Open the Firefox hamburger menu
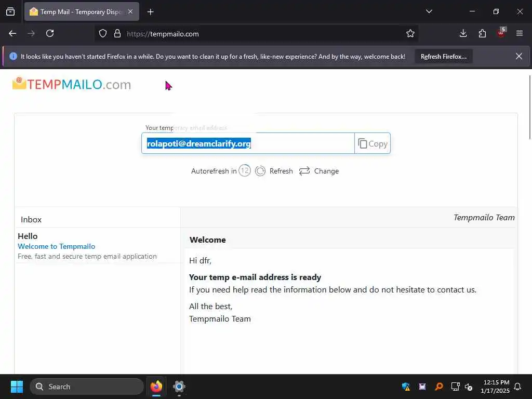 tap(520, 34)
